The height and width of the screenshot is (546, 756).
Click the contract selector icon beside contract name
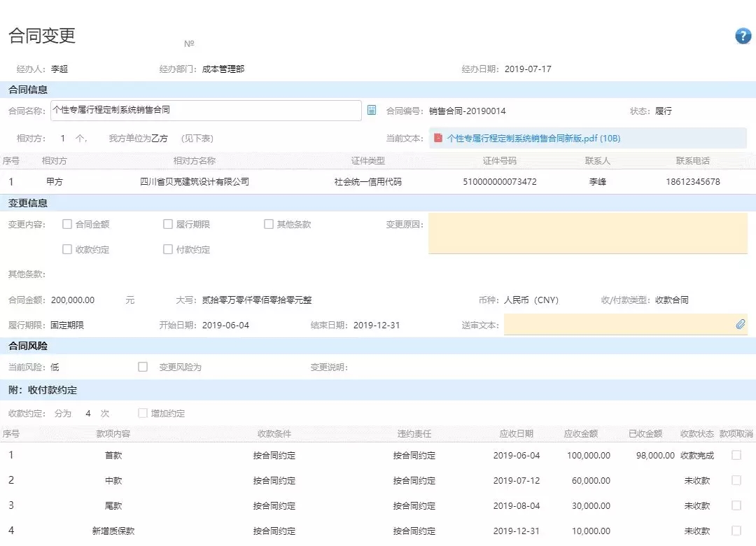372,111
